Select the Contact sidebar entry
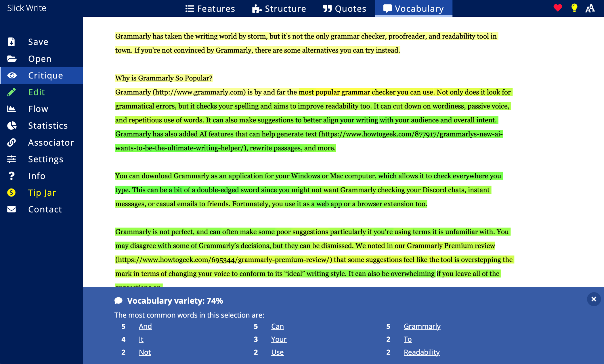This screenshot has height=364, width=604. tap(45, 209)
